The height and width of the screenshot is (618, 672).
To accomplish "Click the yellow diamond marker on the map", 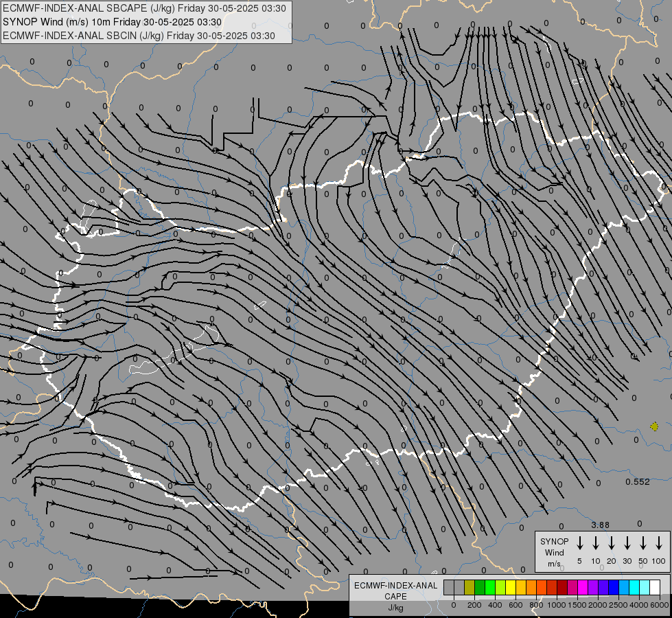I will pyautogui.click(x=654, y=426).
